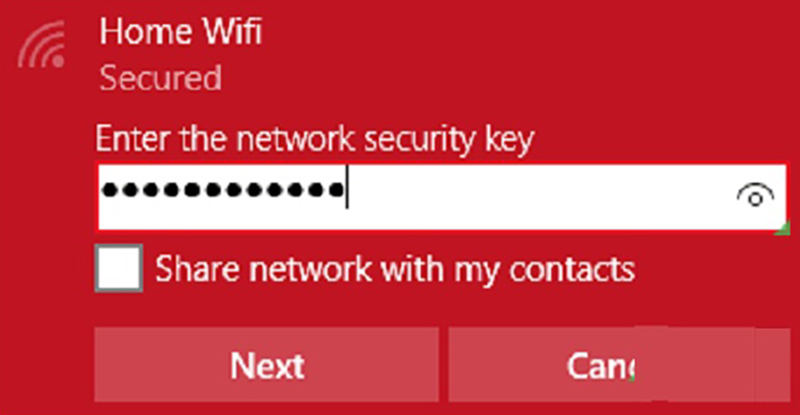Click Next to connect to Home Wifi
The height and width of the screenshot is (415, 800).
[x=266, y=364]
